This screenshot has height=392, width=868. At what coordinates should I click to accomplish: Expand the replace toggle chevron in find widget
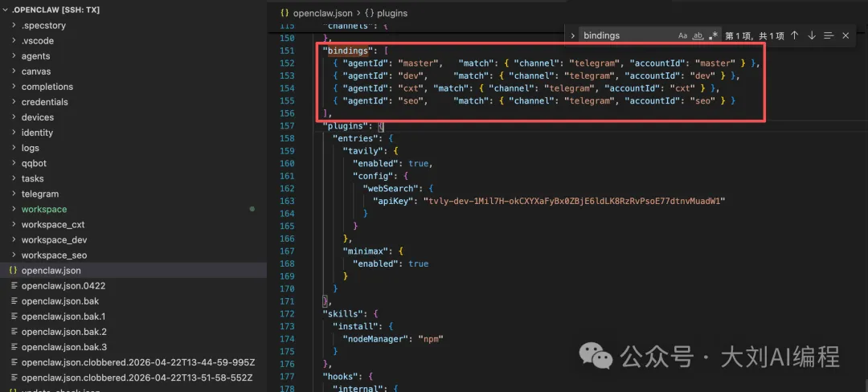(572, 35)
